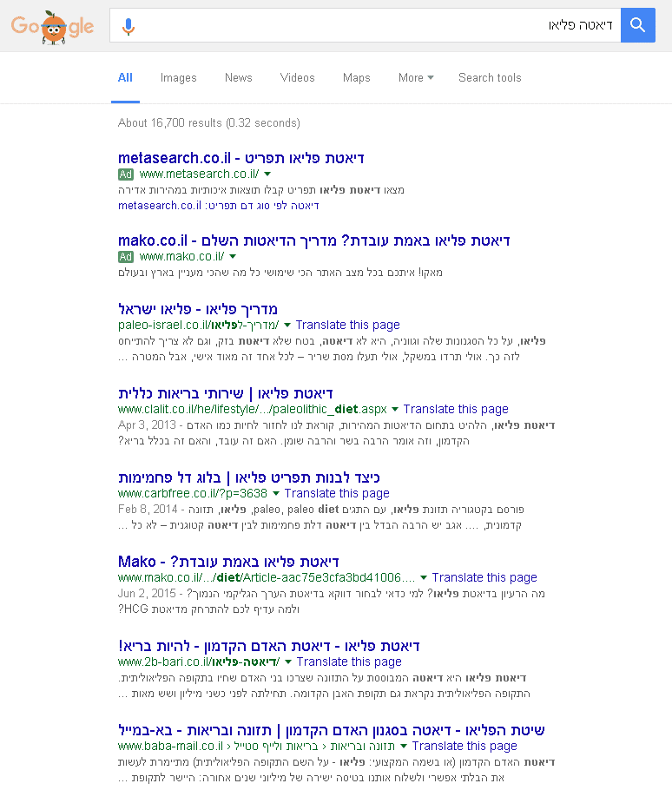Switch to the Maps tab
Screen dimensions: 672x790
click(x=356, y=77)
